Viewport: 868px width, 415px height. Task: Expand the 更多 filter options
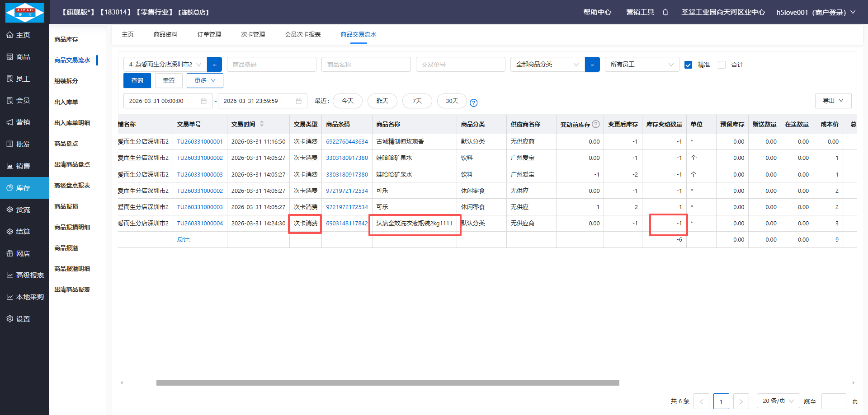(x=205, y=80)
